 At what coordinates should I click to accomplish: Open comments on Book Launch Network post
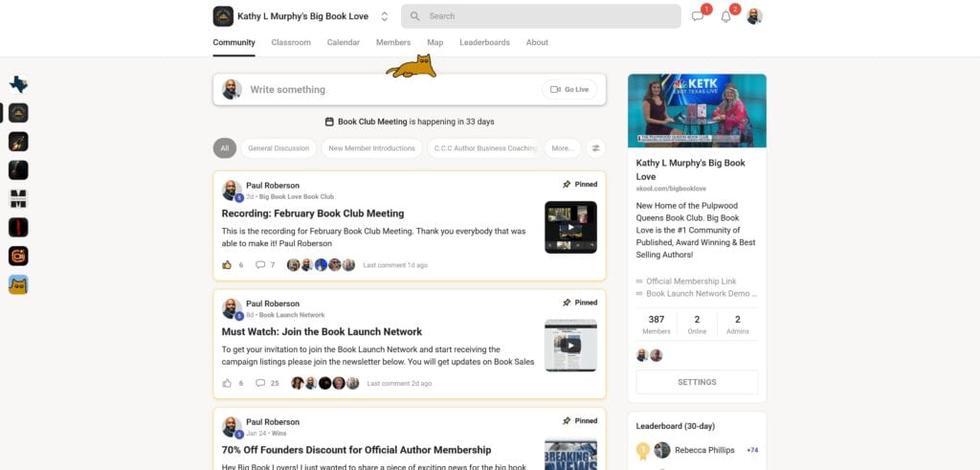pyautogui.click(x=260, y=383)
